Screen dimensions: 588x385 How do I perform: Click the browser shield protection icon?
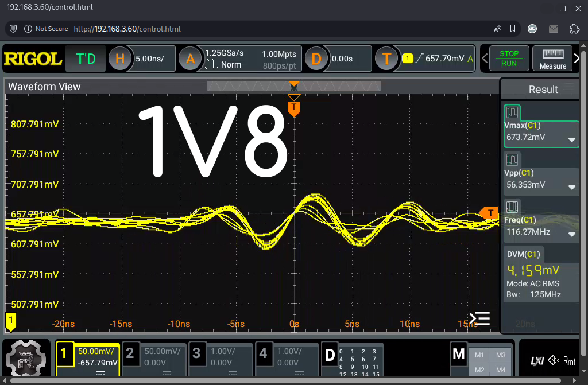[x=13, y=29]
